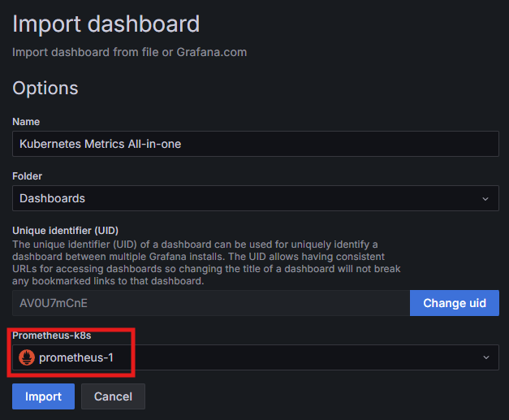Cancel the dashboard import

coord(113,396)
